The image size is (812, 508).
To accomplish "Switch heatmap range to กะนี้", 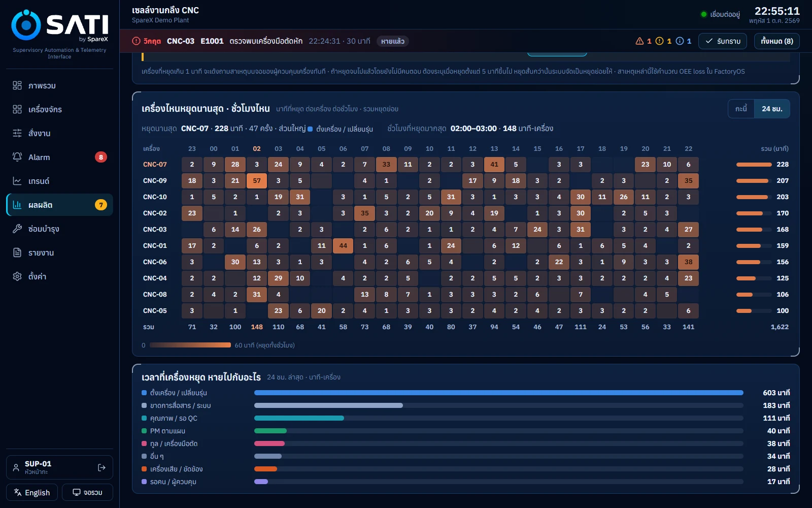I will click(x=741, y=109).
